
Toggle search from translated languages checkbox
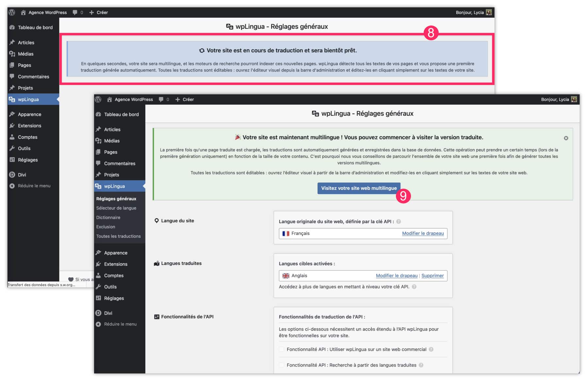click(282, 365)
